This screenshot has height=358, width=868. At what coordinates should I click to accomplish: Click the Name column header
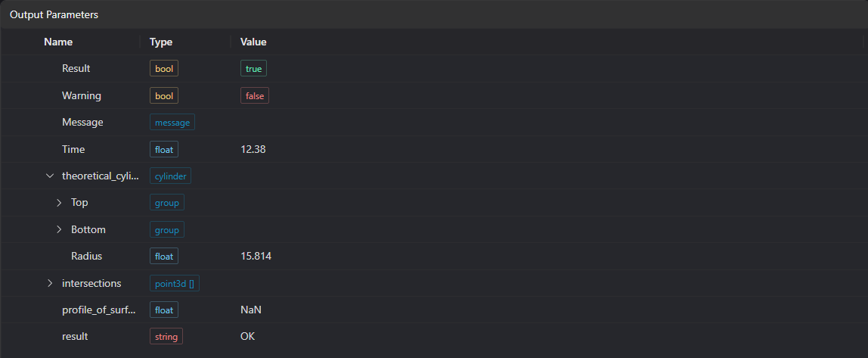[x=58, y=42]
